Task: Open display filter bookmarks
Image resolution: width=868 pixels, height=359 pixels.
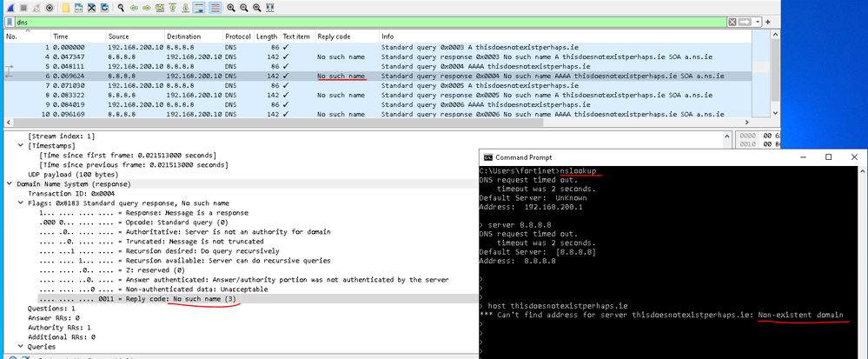Action: coord(10,22)
